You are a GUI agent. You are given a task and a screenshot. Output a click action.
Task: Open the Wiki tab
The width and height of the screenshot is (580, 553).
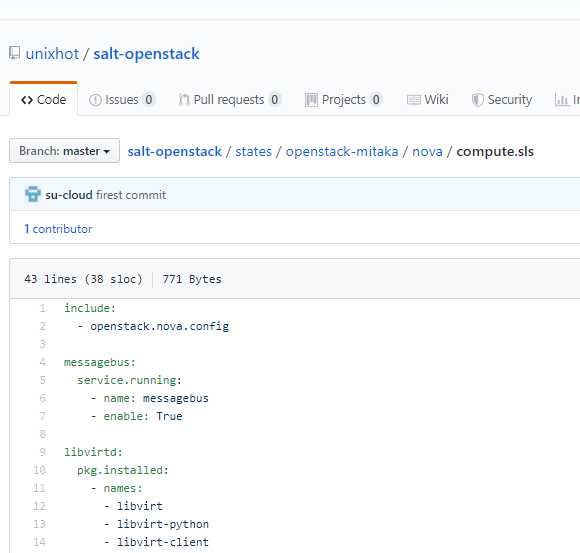coord(428,100)
